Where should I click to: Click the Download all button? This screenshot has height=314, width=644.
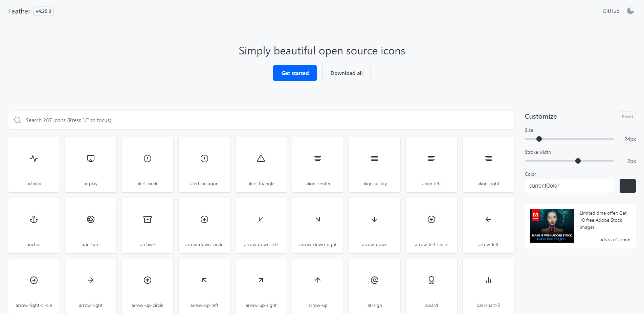pos(346,73)
